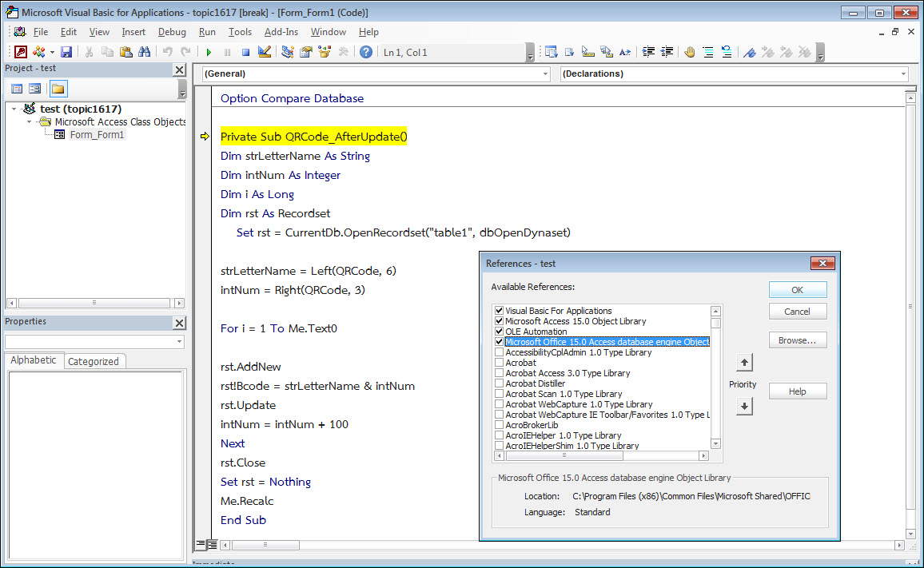Open the Add-Ins menu
924x568 pixels.
click(x=281, y=32)
